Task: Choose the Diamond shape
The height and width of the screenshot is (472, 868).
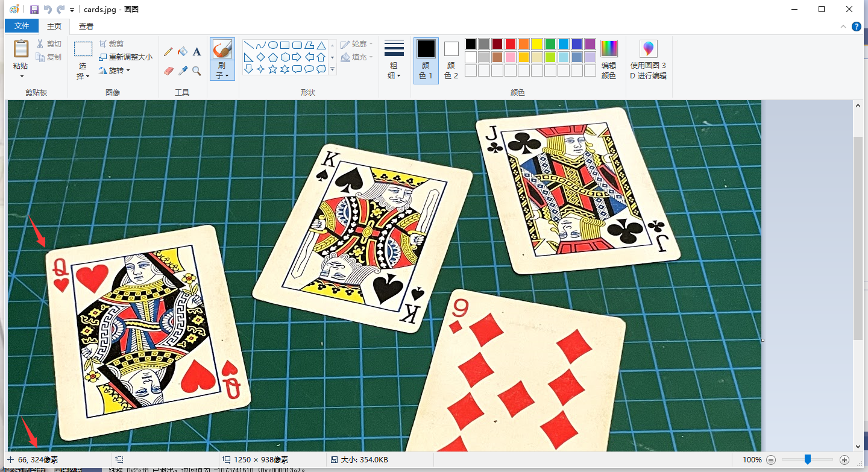Action: [260, 57]
